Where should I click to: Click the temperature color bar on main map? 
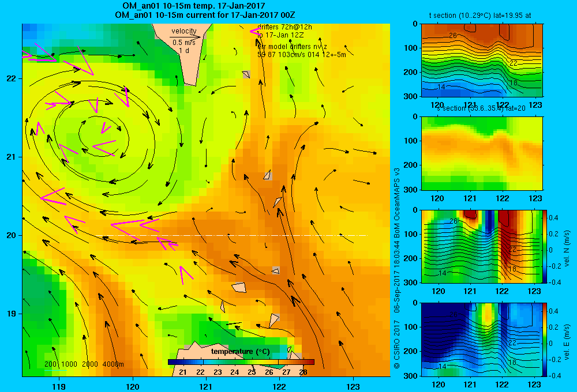[241, 362]
